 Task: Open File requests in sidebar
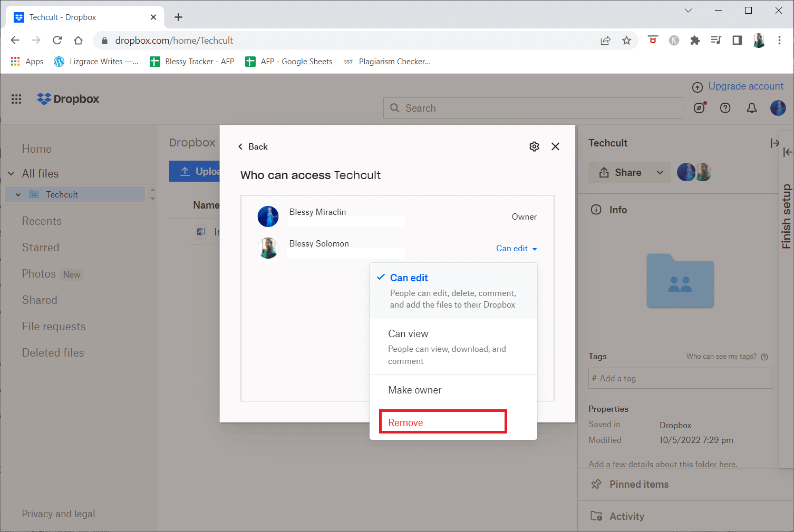click(x=54, y=327)
